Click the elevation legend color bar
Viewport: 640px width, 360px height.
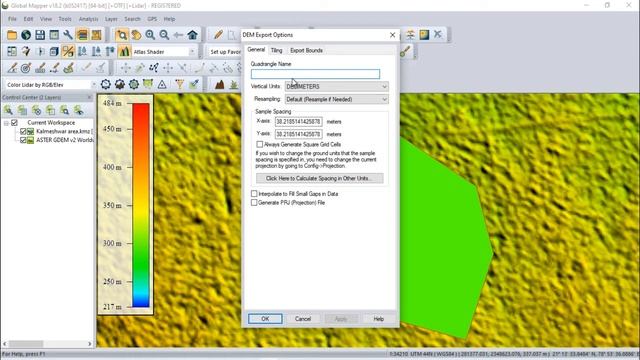pyautogui.click(x=141, y=205)
